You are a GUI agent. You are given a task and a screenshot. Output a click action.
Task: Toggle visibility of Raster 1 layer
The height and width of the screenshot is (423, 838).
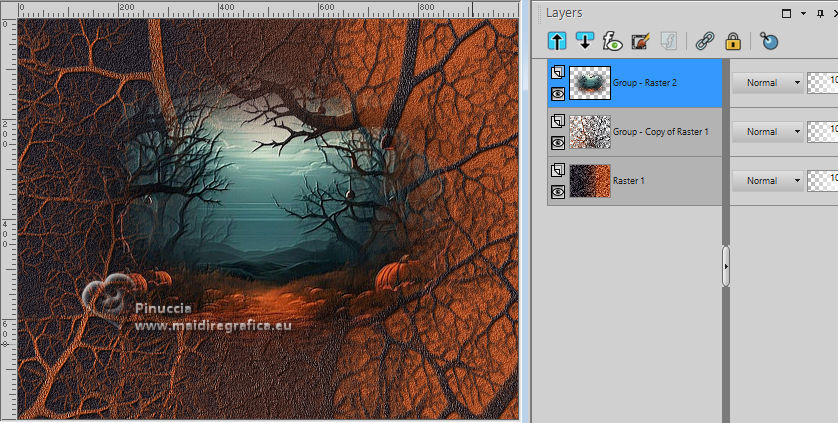pyautogui.click(x=557, y=192)
